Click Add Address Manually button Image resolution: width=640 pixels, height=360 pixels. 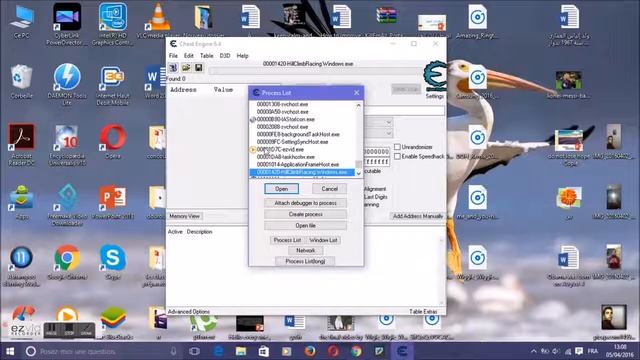(x=418, y=216)
